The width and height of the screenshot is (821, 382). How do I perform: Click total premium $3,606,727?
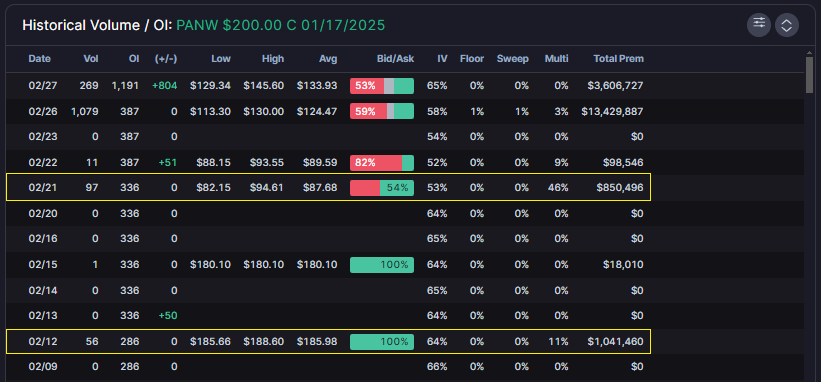[x=614, y=86]
